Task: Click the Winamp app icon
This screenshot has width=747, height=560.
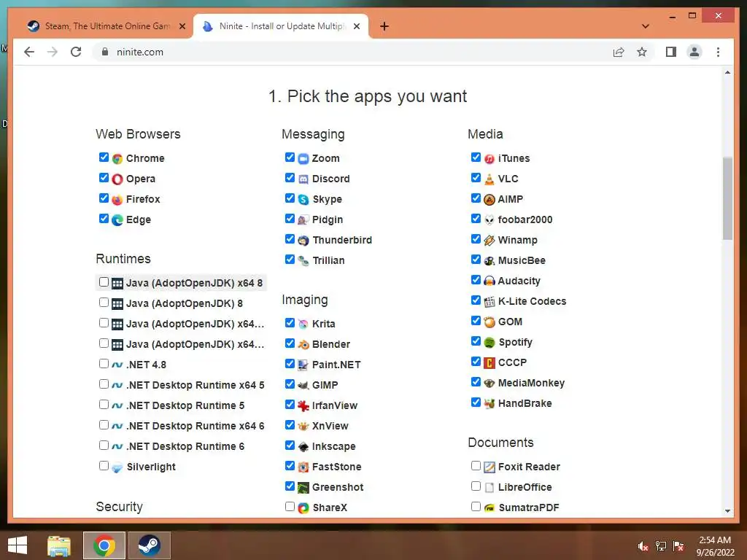Action: click(489, 241)
